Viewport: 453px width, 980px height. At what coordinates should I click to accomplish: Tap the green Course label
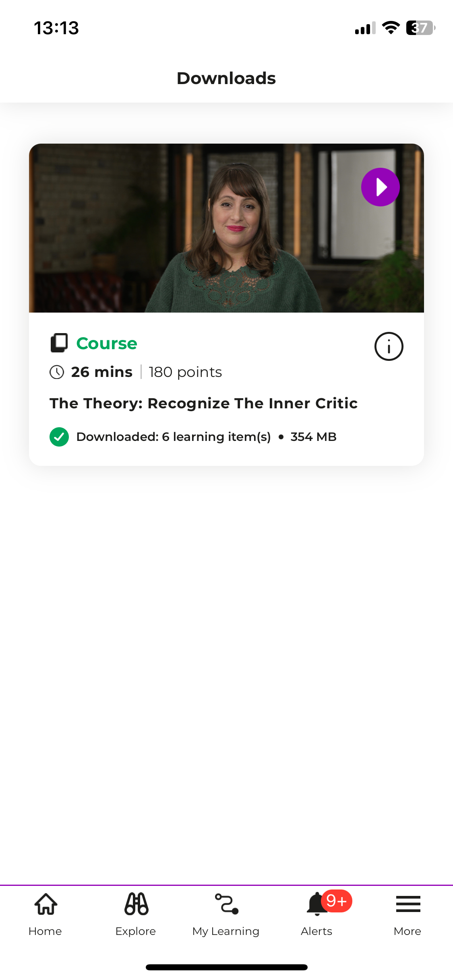(107, 344)
